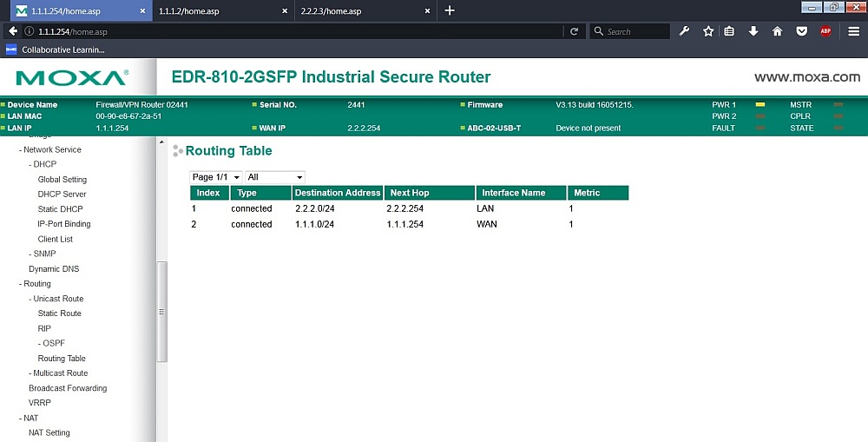Viewport: 868px width, 442px height.
Task: Open the Pocket icon in toolbar
Action: pos(801,31)
